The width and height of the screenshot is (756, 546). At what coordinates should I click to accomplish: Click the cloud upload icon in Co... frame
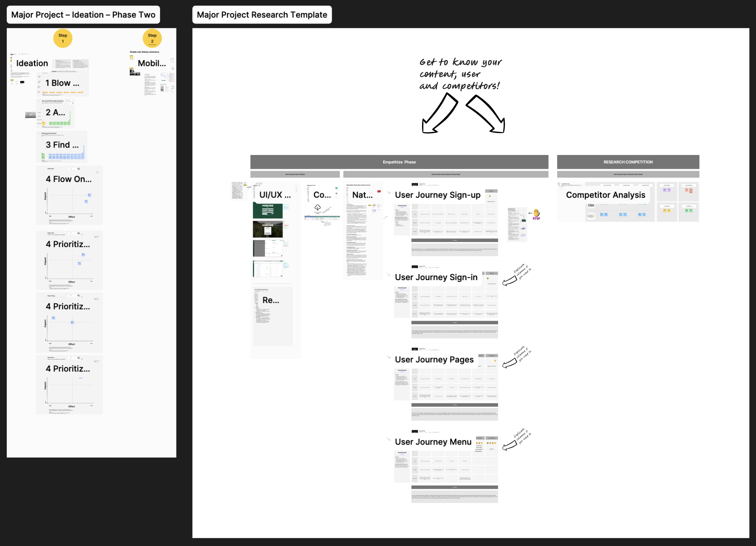pyautogui.click(x=318, y=207)
